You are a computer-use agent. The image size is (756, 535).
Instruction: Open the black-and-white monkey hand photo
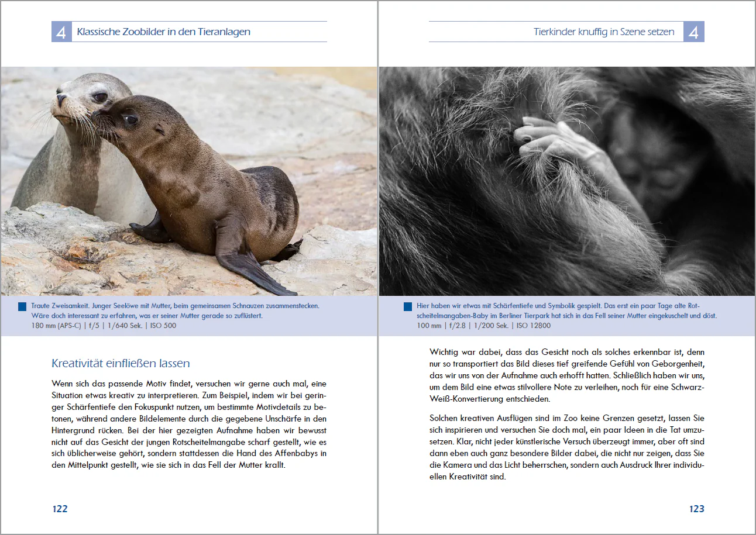(567, 181)
